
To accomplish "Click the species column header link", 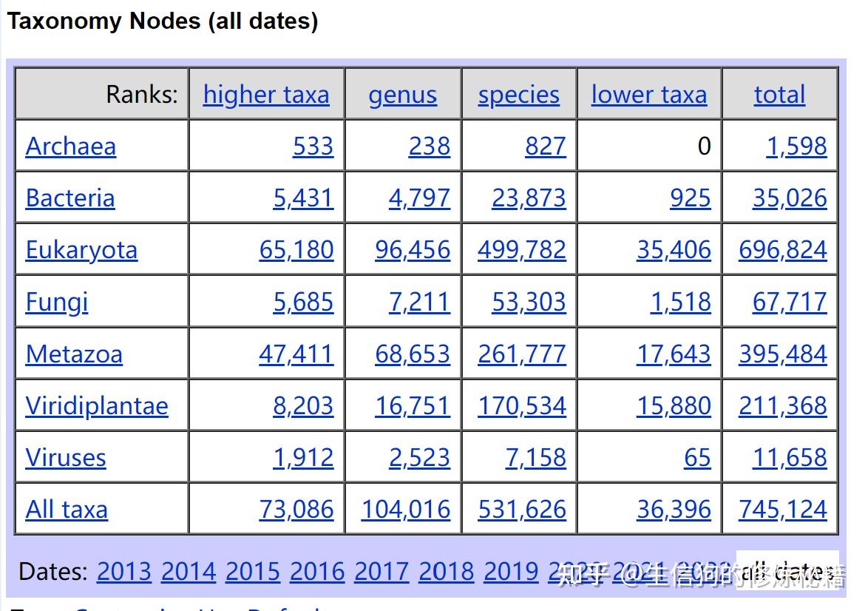I will click(x=519, y=95).
